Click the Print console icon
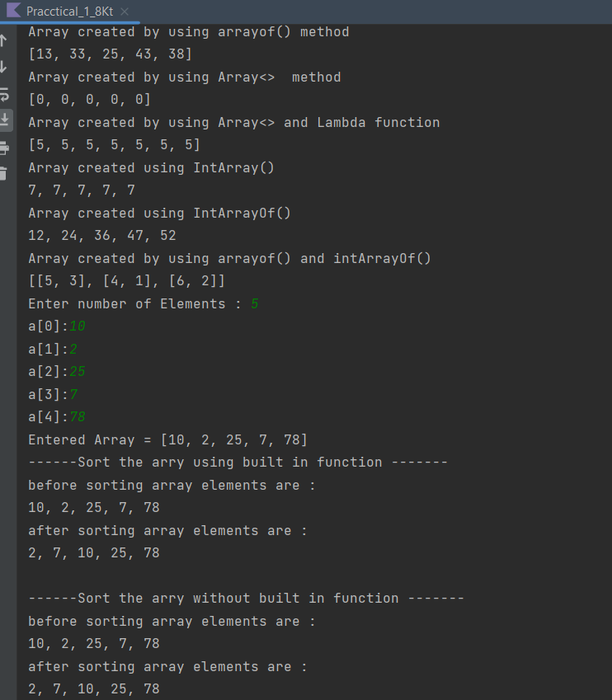Image resolution: width=612 pixels, height=700 pixels. pos(6,148)
